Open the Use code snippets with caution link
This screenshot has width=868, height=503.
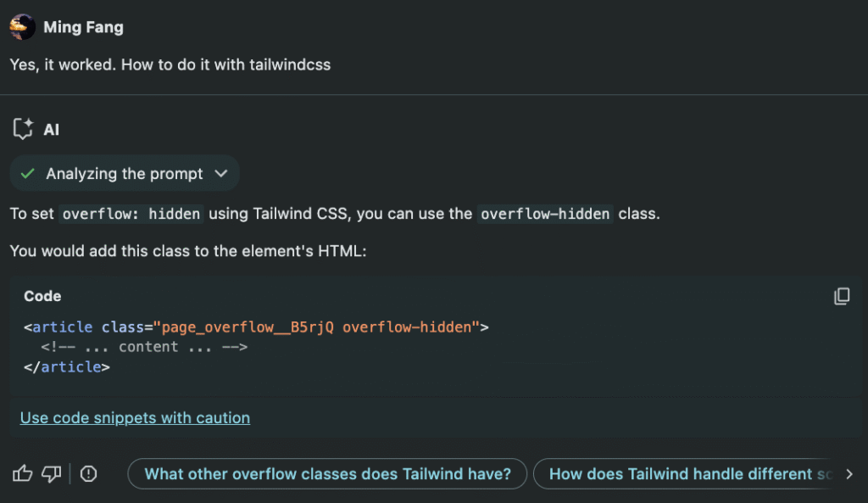135,417
